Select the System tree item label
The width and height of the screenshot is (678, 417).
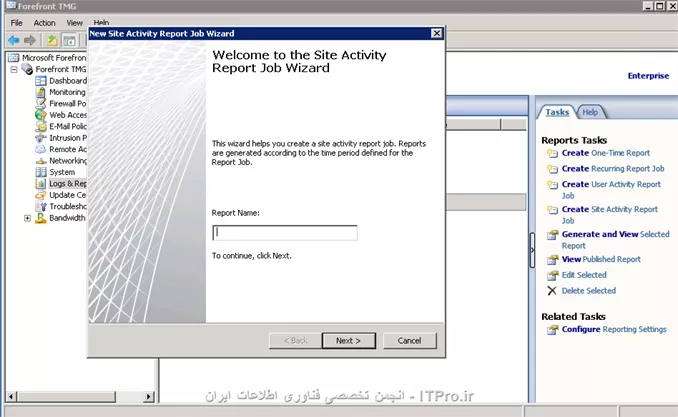[x=62, y=172]
